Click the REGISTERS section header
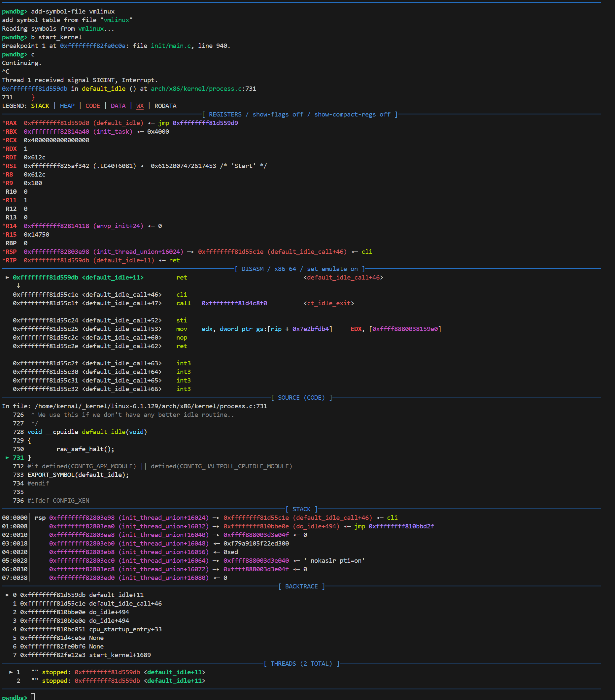 (299, 115)
